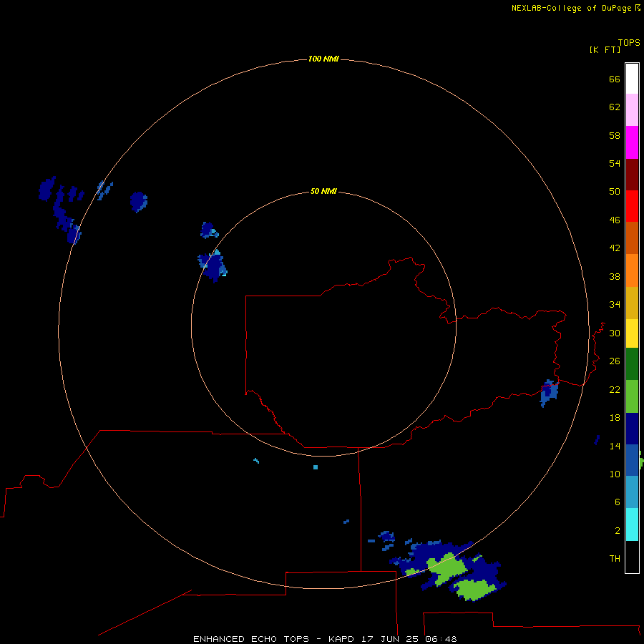Click the legend value 10
Image resolution: width=644 pixels, height=644 pixels.
(x=615, y=474)
